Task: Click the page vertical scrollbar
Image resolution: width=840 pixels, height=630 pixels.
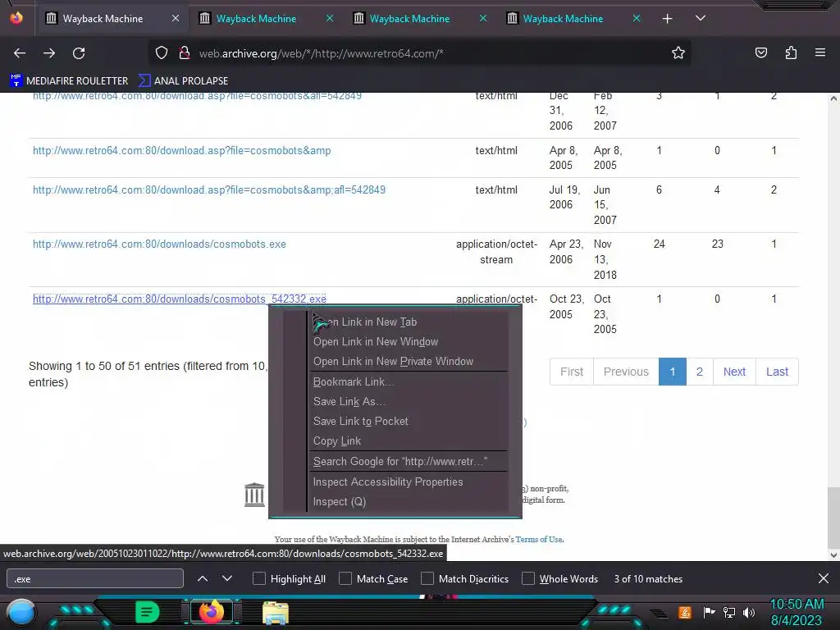Action: click(x=833, y=517)
